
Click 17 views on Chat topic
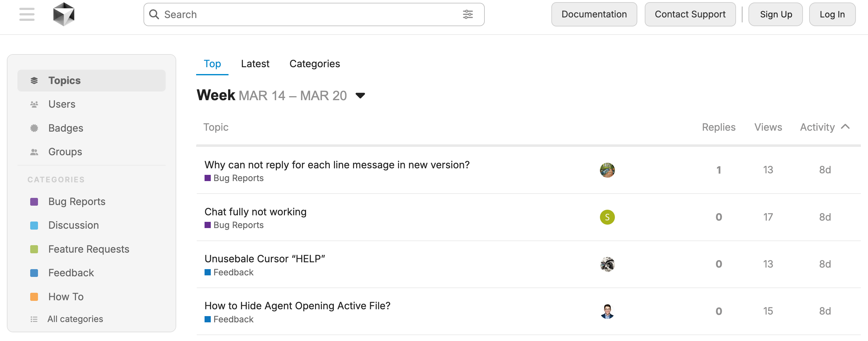pos(768,217)
